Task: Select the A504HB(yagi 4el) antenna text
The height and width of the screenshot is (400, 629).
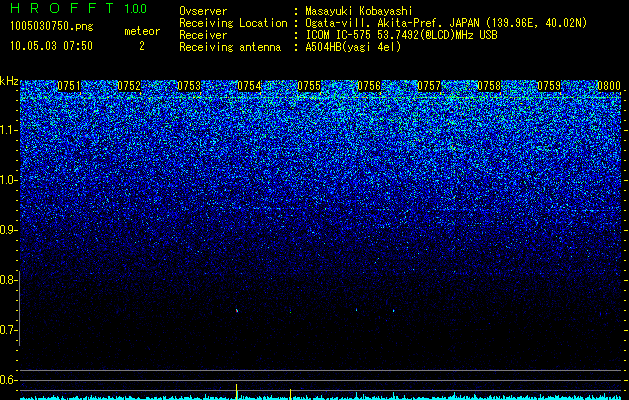Action: tap(353, 47)
